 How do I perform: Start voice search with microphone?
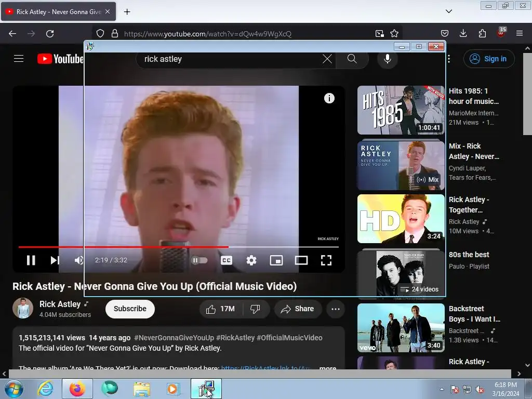[387, 59]
